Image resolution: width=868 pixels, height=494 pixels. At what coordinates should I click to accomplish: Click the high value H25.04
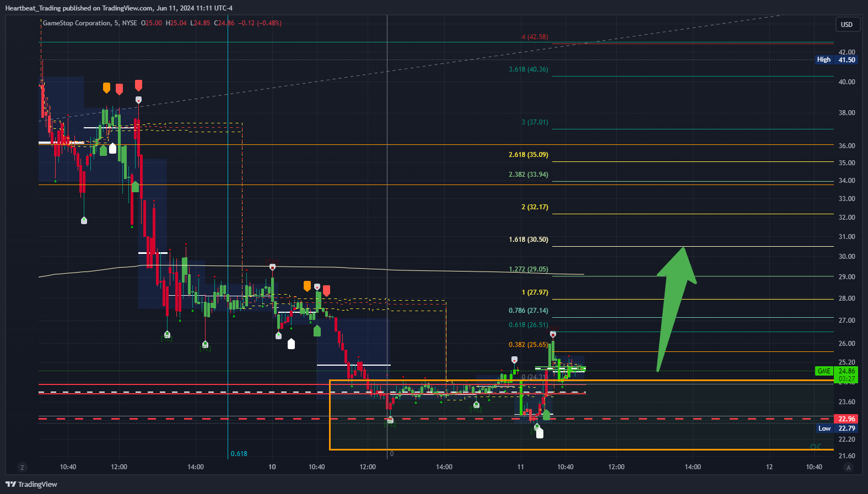(x=176, y=23)
